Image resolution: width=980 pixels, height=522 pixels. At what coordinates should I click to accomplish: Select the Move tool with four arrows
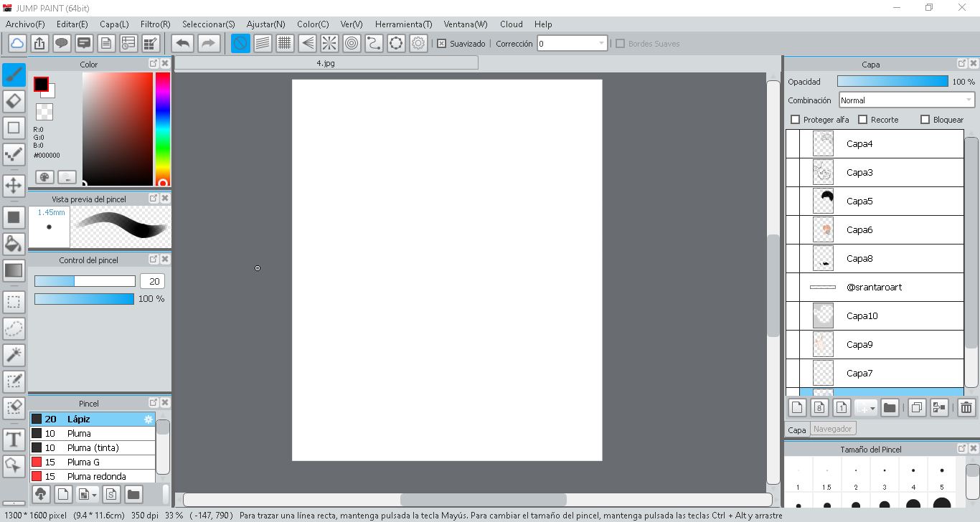(x=14, y=186)
